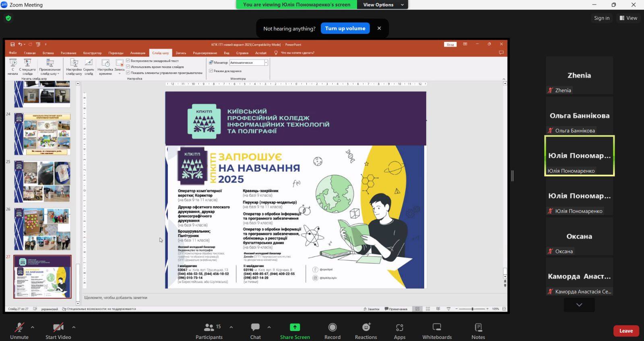Viewport: 644px width, 341px height.
Task: Toggle 'Показать элементы управления проигрывателем' checkbox
Action: [128, 73]
